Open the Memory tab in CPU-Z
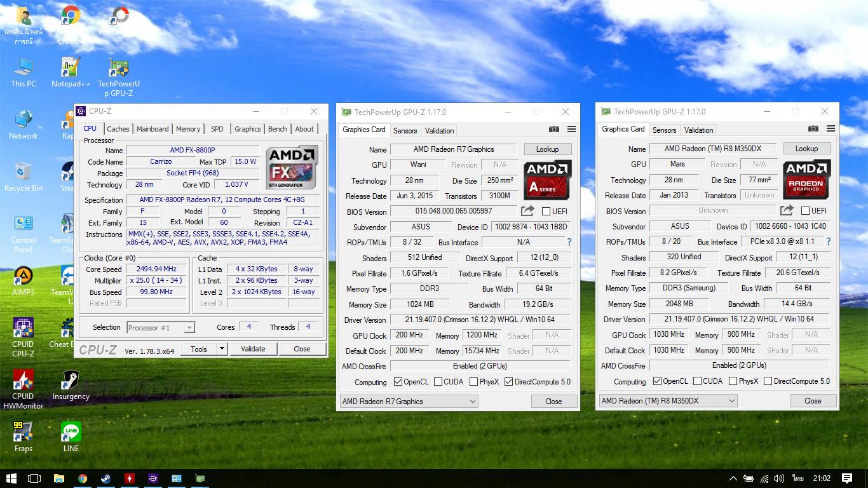The height and width of the screenshot is (488, 868). point(188,129)
